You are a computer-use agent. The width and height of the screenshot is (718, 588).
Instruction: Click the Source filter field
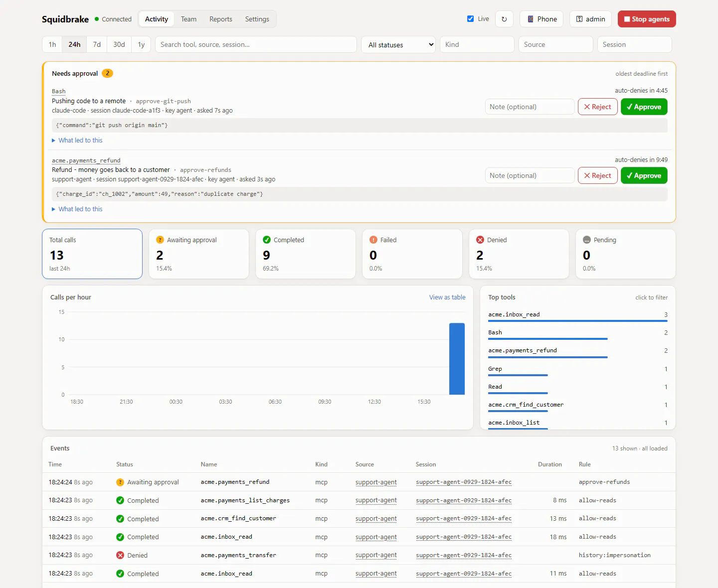[555, 44]
